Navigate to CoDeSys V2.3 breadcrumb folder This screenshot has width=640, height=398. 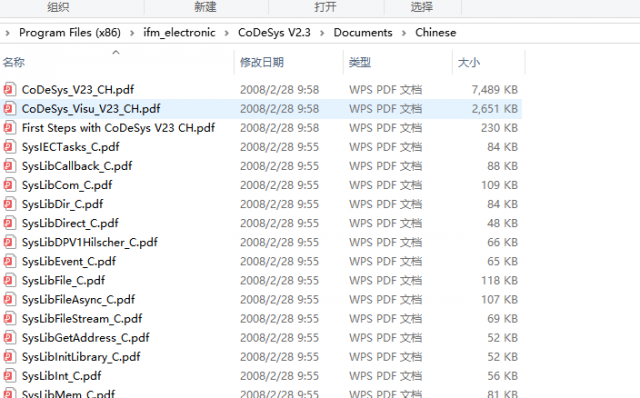(274, 33)
